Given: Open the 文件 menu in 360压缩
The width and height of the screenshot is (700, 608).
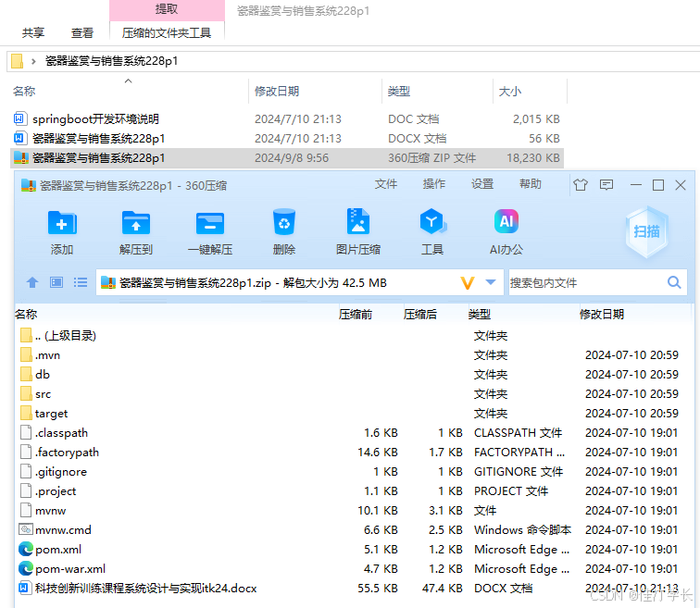Looking at the screenshot, I should [386, 184].
